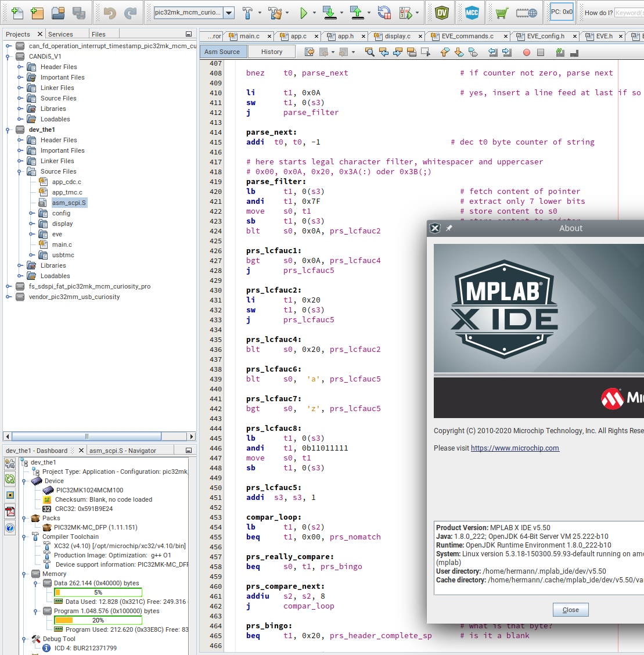The width and height of the screenshot is (644, 655).
Task: Toggle Highlight Search in editor toolbar
Action: 411,52
